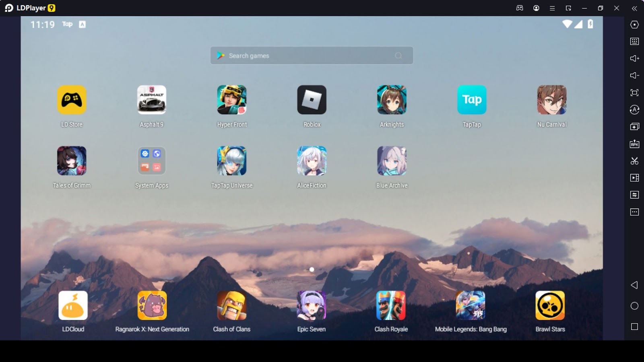This screenshot has width=644, height=362.
Task: Tap the Android Home circle button
Action: click(634, 306)
